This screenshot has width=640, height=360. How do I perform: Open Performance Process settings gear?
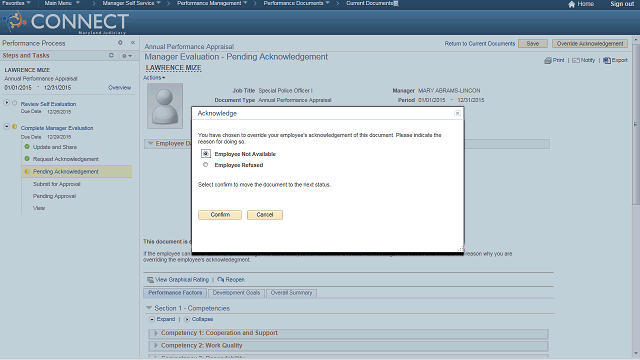[120, 42]
